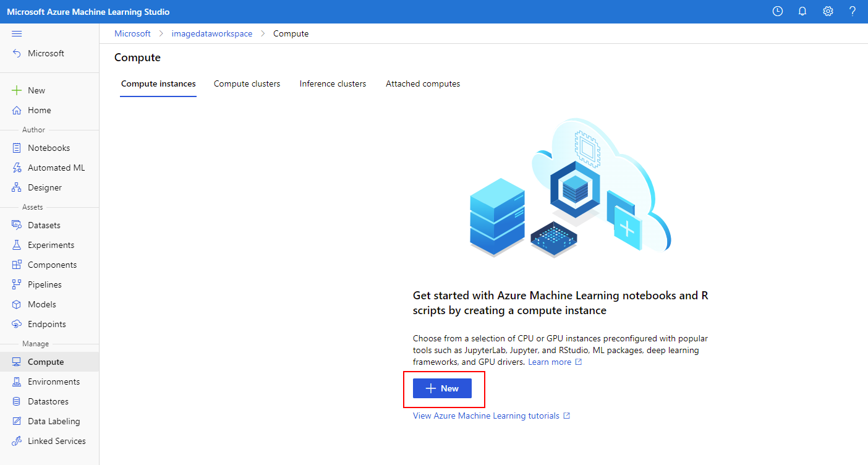Open notifications bell icon
Viewport: 868px width, 465px height.
pos(802,11)
